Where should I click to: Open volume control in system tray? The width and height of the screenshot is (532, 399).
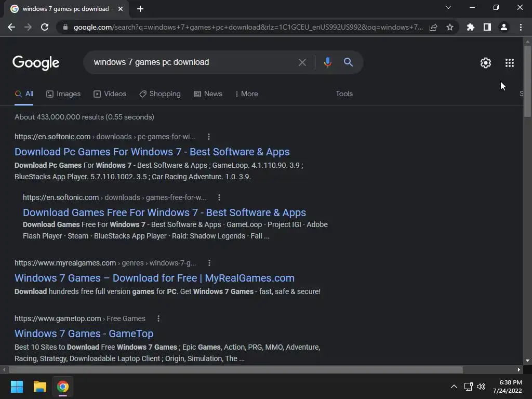point(481,387)
